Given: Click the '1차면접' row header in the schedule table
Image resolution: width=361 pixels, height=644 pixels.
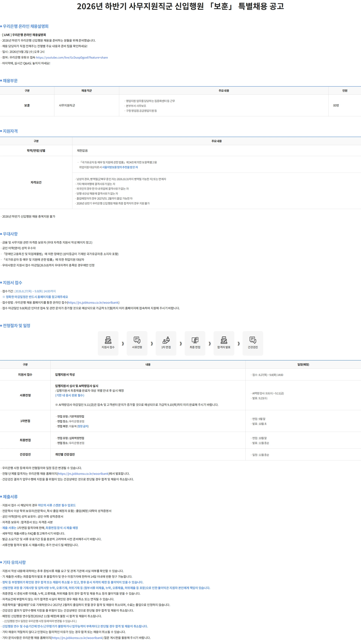Looking at the screenshot, I should click(x=25, y=421).
